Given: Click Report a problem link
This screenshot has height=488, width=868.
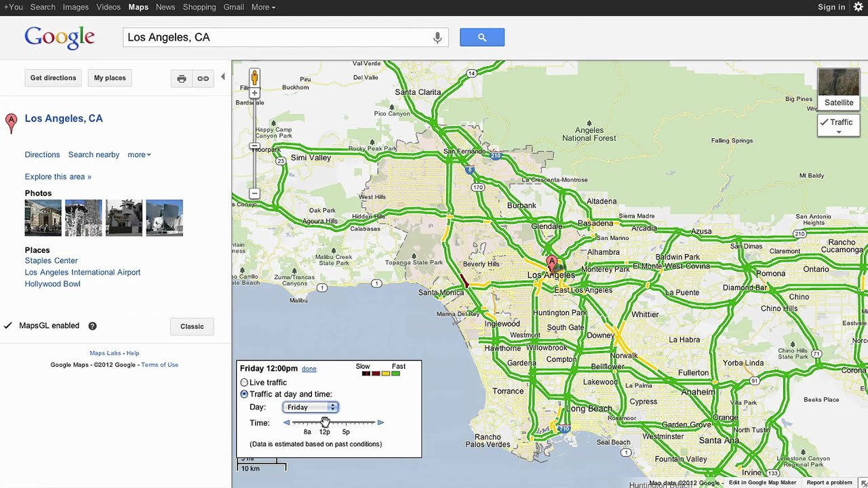Looking at the screenshot, I should click(829, 483).
